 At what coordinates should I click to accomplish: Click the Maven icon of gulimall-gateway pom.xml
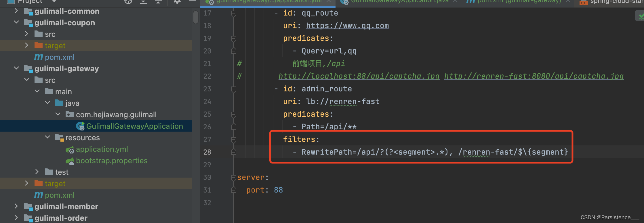(x=39, y=195)
